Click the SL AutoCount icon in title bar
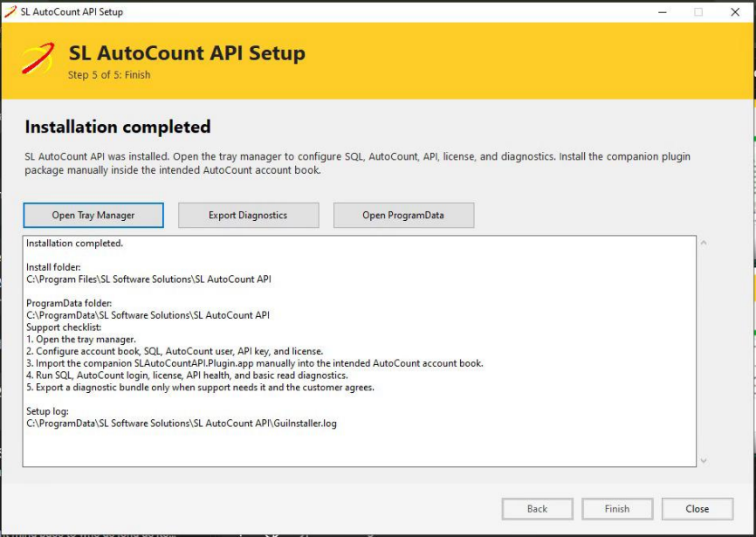The height and width of the screenshot is (537, 756). coord(10,11)
